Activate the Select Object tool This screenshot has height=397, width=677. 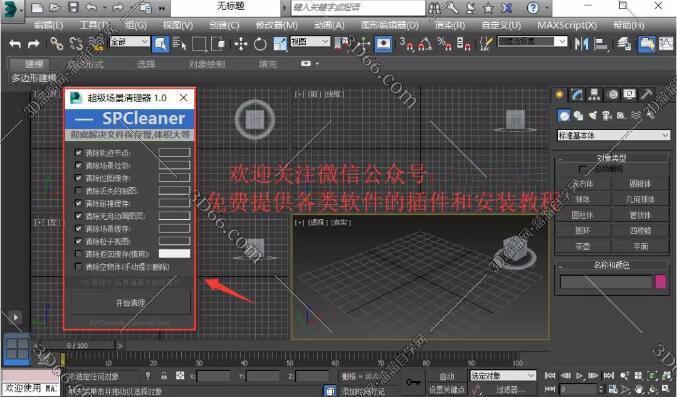[160, 44]
